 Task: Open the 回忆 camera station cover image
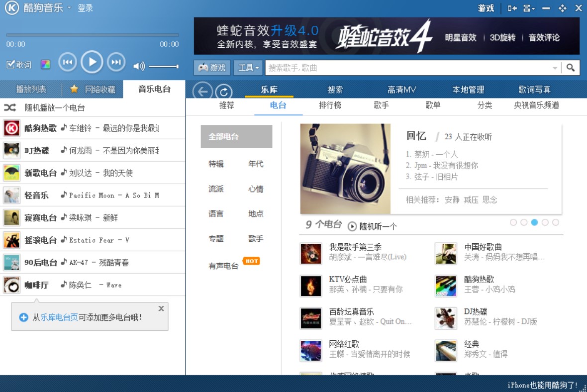coord(345,169)
